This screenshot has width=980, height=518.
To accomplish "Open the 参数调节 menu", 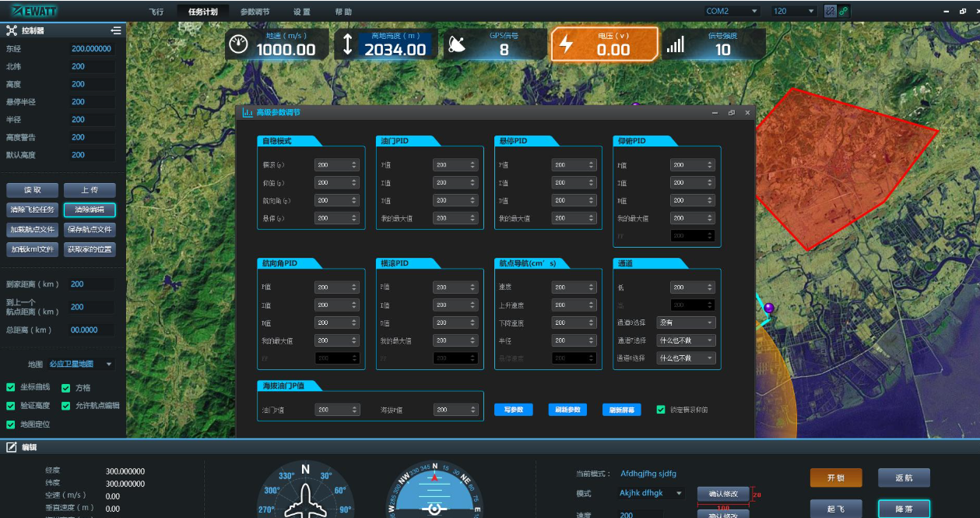I will (255, 12).
